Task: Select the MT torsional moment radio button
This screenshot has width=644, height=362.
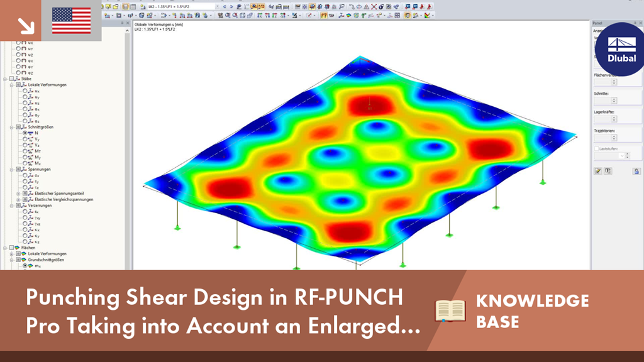Action: 25,151
